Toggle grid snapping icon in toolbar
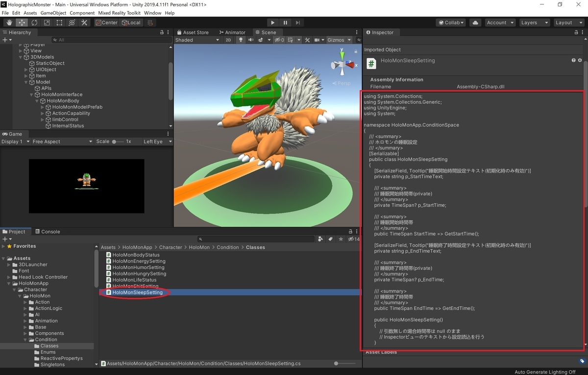 click(x=150, y=23)
